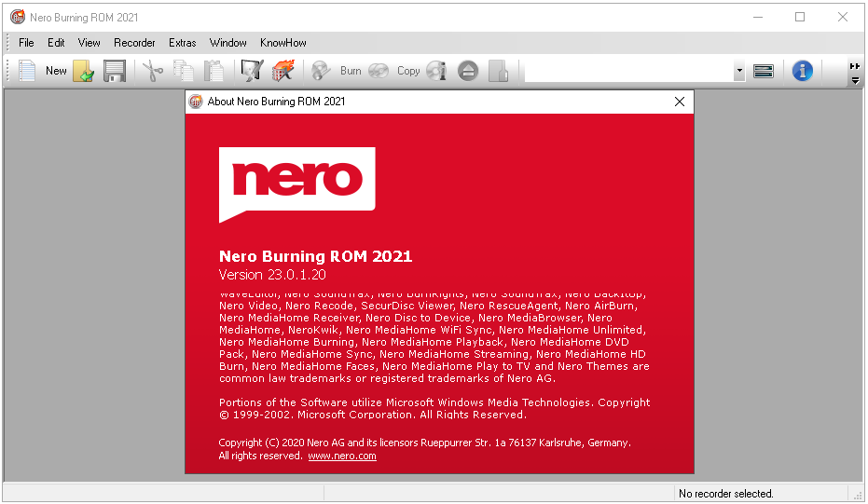Click the Eject disc round button

[468, 71]
